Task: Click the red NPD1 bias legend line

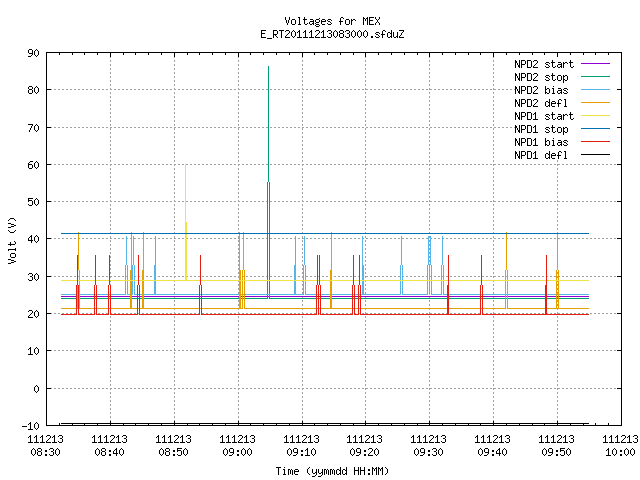Action: (x=595, y=142)
